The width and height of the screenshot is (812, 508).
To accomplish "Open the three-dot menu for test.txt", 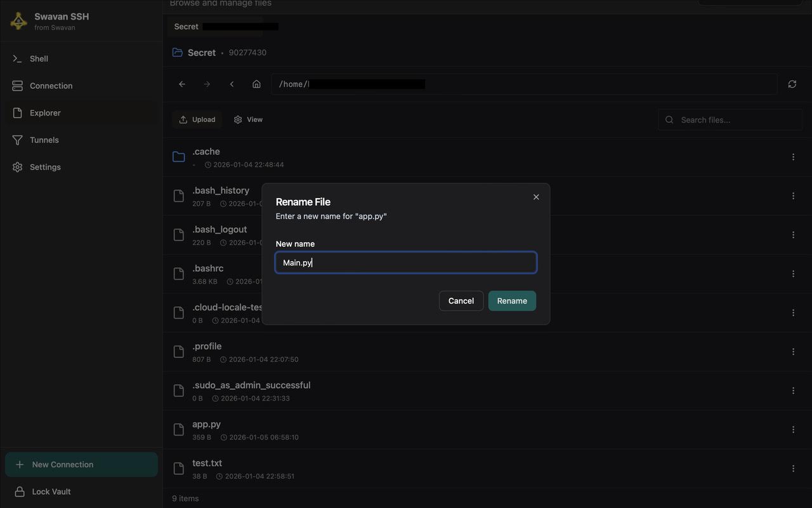I will pos(792,467).
